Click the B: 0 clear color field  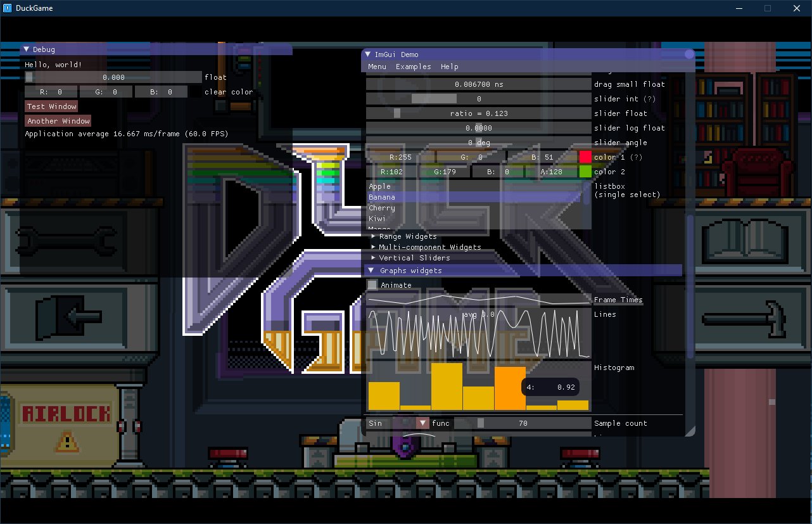tap(162, 92)
